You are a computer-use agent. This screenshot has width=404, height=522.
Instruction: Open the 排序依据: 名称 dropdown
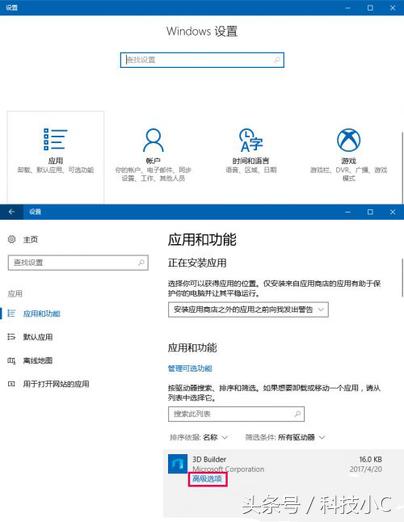click(199, 437)
